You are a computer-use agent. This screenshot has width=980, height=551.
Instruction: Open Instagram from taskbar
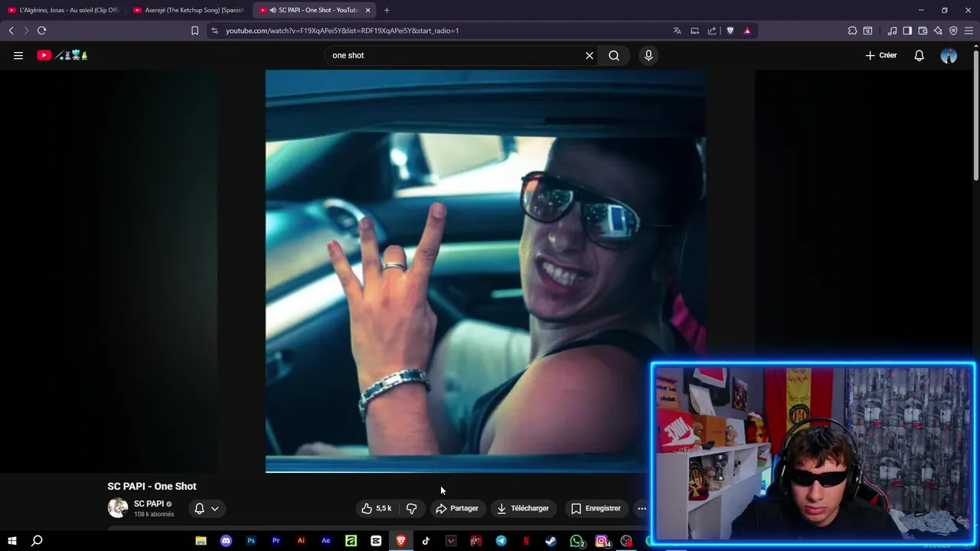coord(602,541)
